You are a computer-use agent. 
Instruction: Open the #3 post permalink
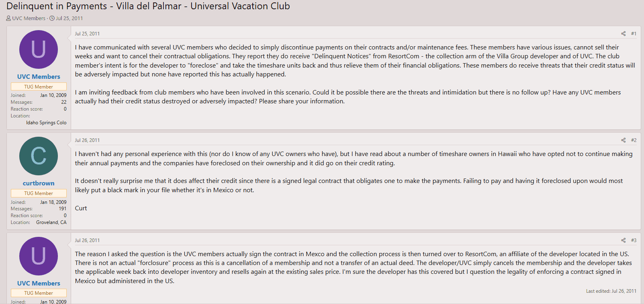point(634,240)
